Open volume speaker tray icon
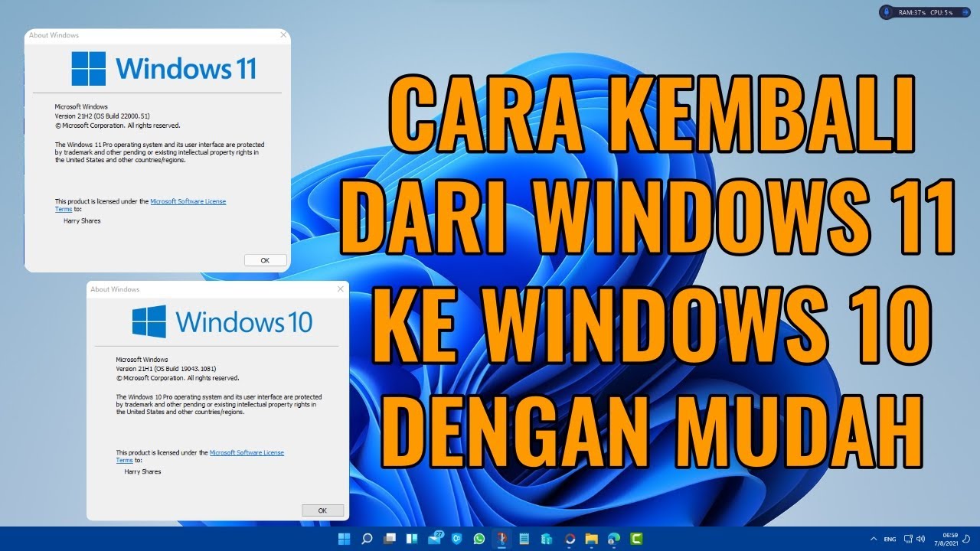980x551 pixels. [x=921, y=539]
